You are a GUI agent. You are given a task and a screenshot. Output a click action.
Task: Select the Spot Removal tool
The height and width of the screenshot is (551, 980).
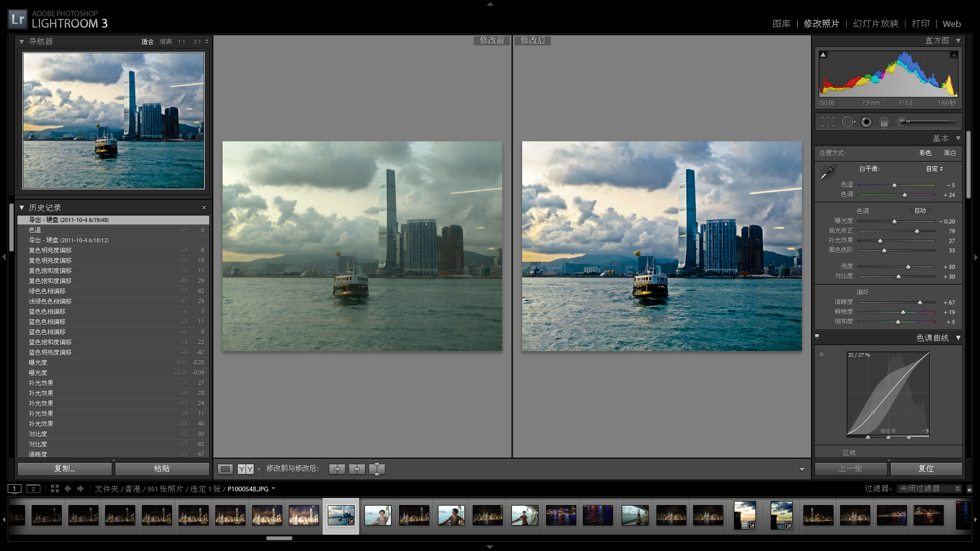(848, 122)
